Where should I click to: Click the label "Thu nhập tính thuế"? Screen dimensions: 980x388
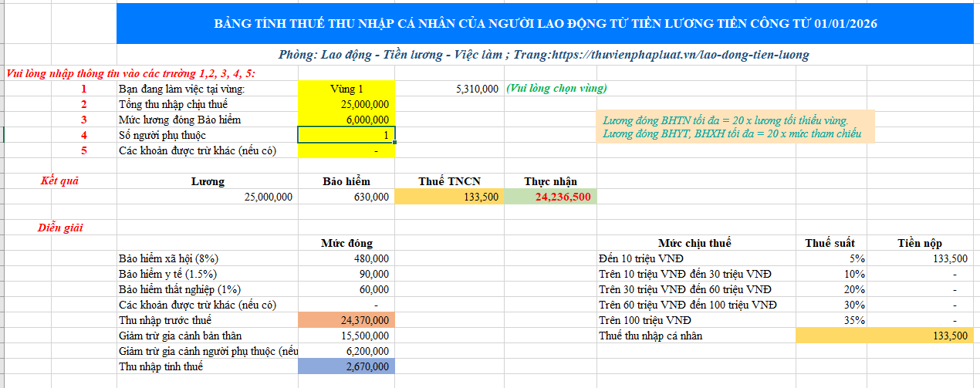(x=161, y=366)
